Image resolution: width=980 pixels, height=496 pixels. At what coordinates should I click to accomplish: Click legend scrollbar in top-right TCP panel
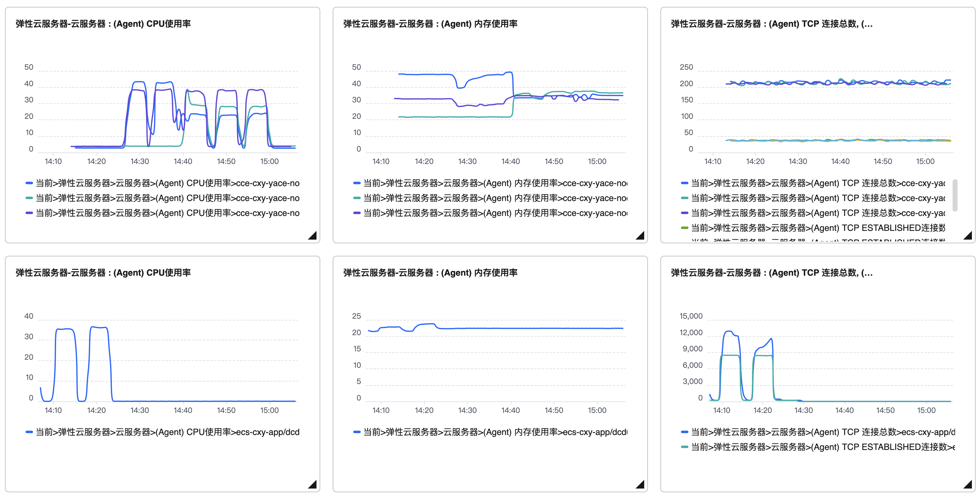pyautogui.click(x=955, y=195)
